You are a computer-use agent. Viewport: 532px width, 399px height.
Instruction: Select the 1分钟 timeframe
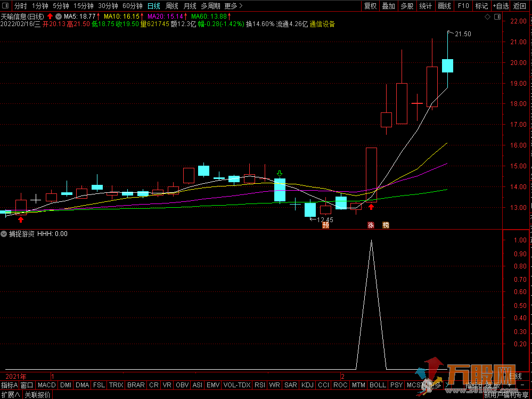(x=40, y=6)
